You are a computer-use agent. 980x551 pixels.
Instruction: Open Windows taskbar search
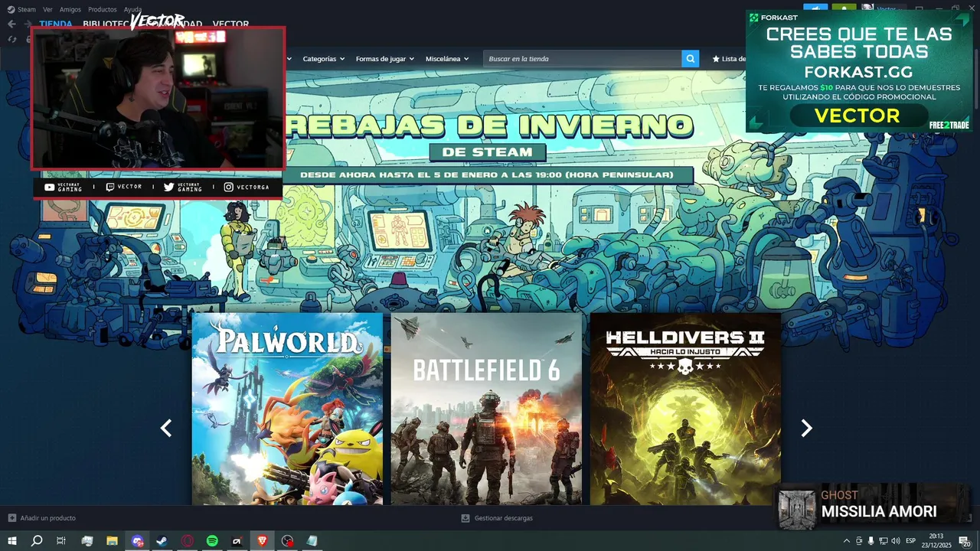[37, 541]
